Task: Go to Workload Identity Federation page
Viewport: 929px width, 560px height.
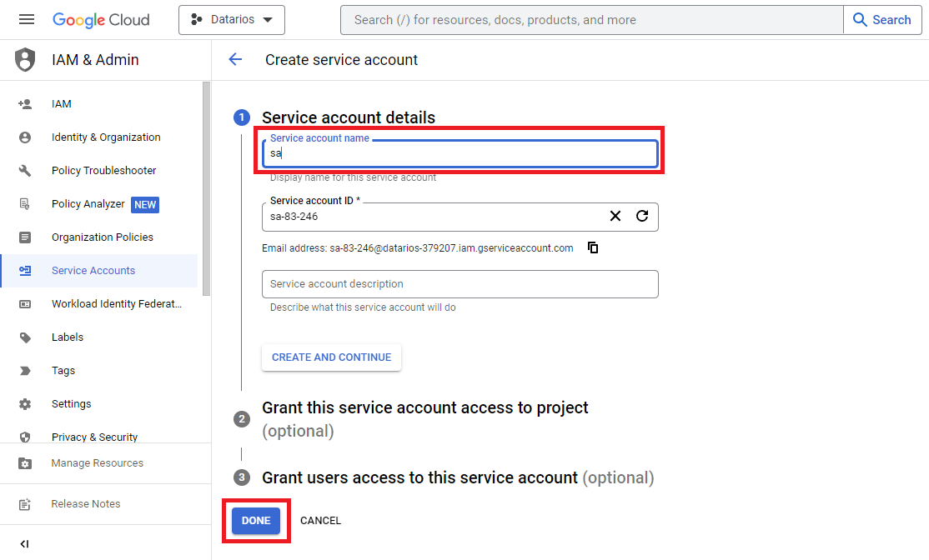Action: coord(116,304)
